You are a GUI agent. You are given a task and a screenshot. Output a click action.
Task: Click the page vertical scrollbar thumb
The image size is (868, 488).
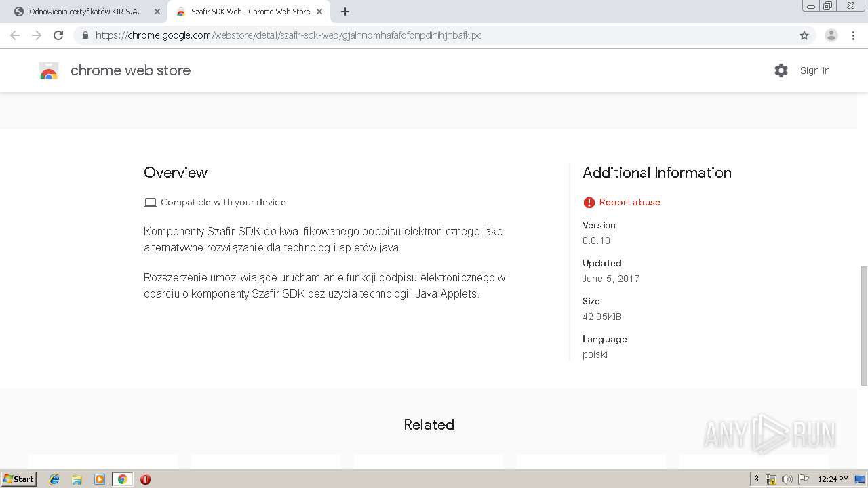tap(863, 325)
